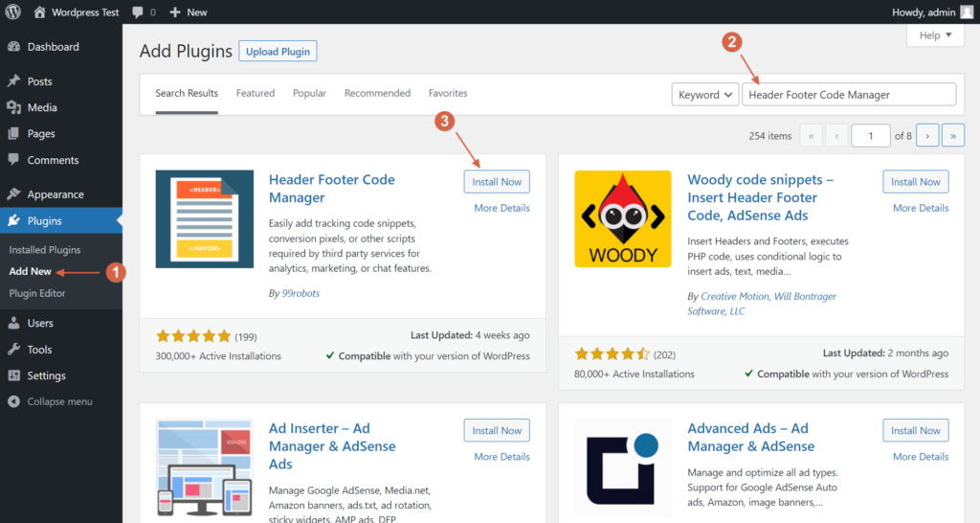Open the comments bubble icon in admin bar
Screen dimensions: 980x523
[138, 12]
